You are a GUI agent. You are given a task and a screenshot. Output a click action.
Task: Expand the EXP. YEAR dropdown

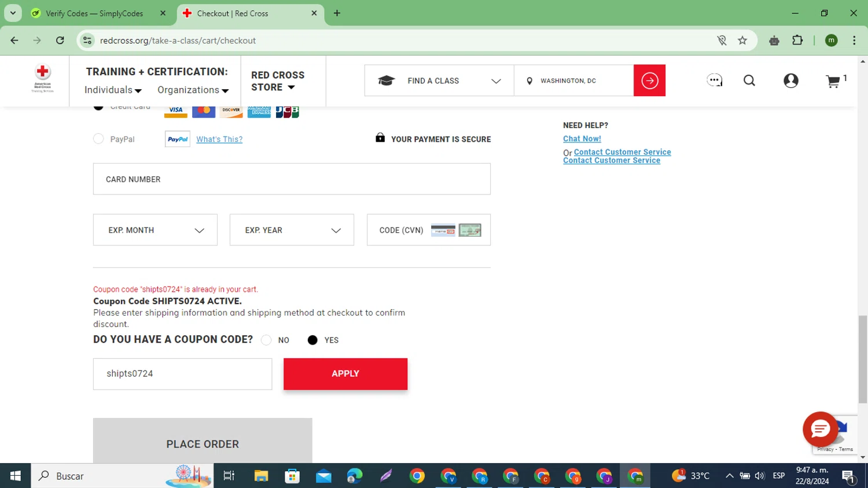[292, 230]
